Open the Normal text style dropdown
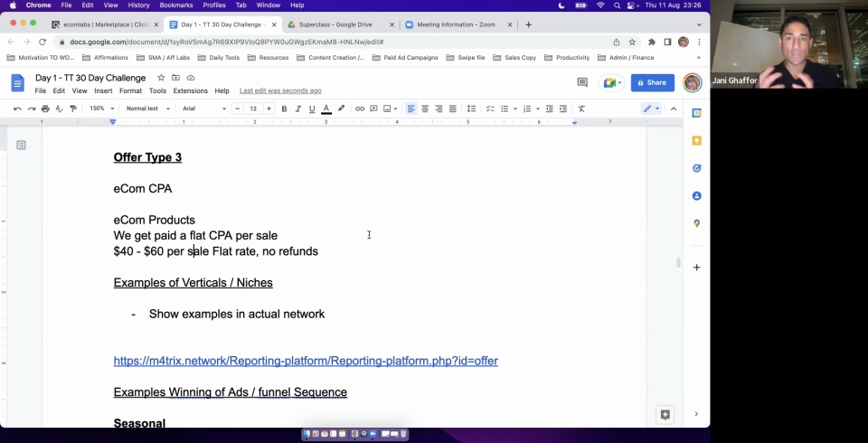The height and width of the screenshot is (443, 868). [147, 108]
